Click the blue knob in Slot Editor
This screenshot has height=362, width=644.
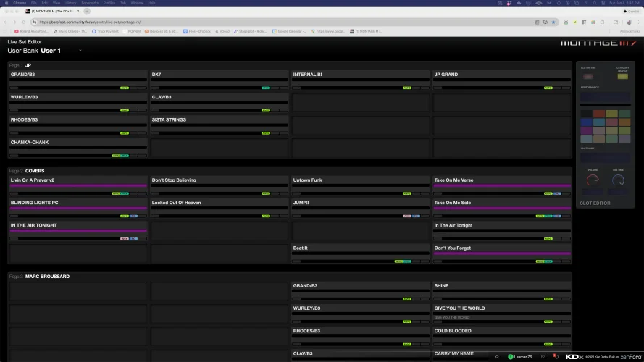pyautogui.click(x=618, y=180)
